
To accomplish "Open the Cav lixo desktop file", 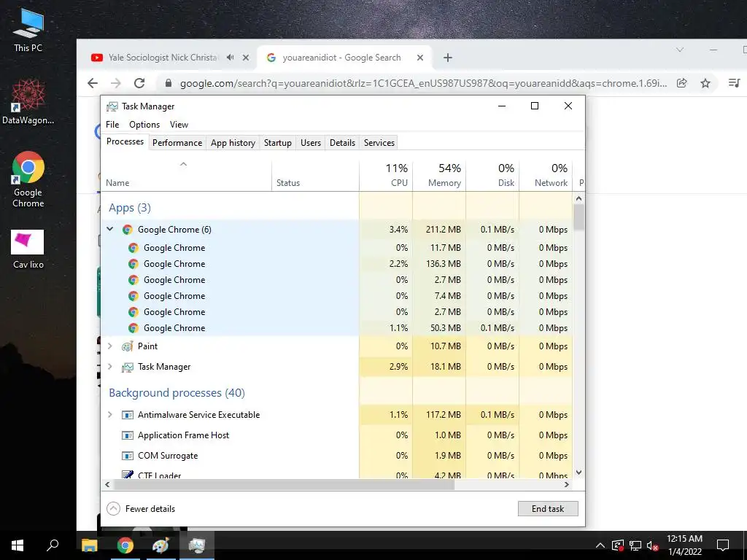I will (x=28, y=249).
